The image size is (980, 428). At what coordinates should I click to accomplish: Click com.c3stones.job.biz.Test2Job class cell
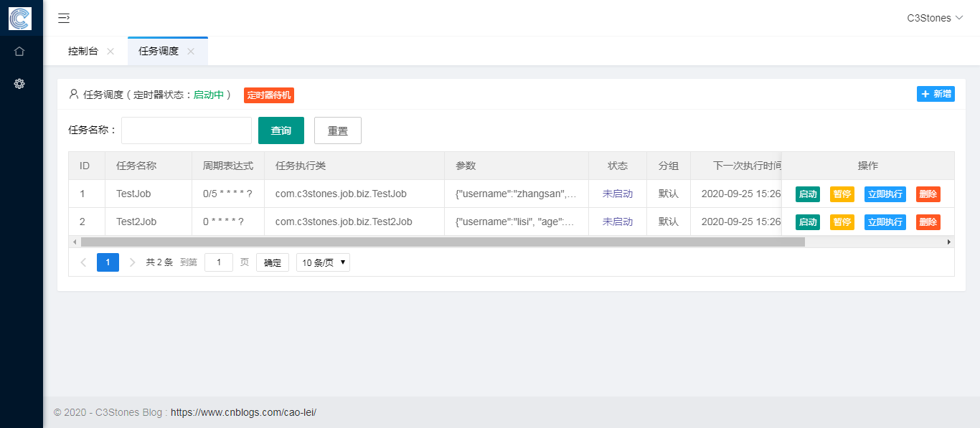tap(354, 222)
